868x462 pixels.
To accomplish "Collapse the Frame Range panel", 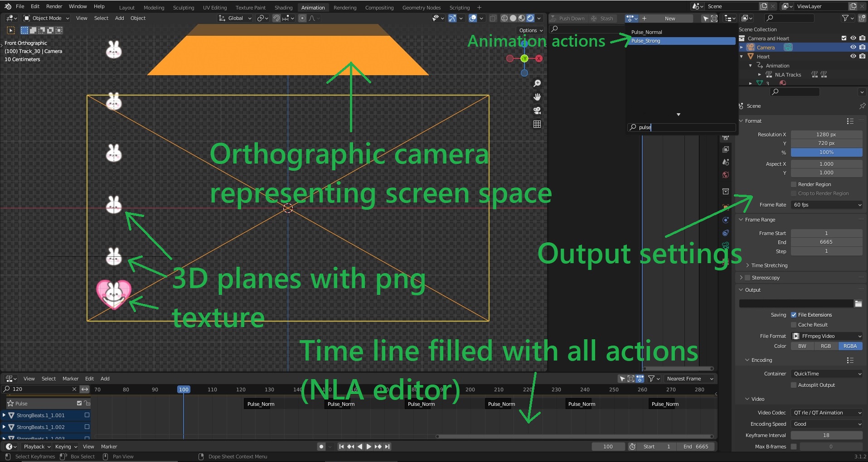I will 741,220.
